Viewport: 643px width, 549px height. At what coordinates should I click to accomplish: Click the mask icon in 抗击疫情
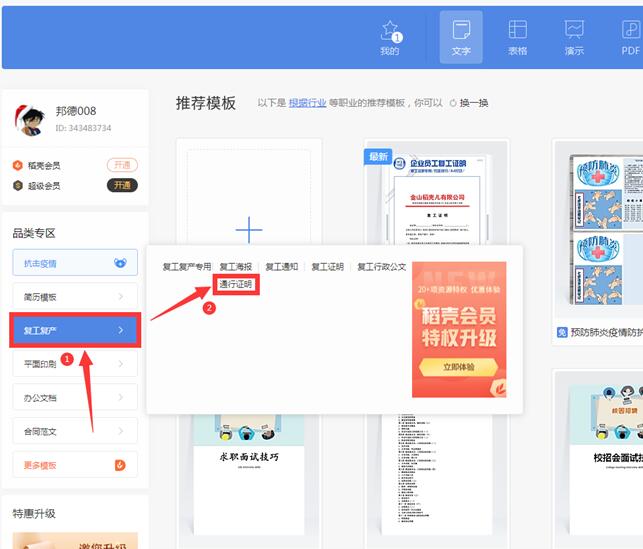tap(120, 263)
